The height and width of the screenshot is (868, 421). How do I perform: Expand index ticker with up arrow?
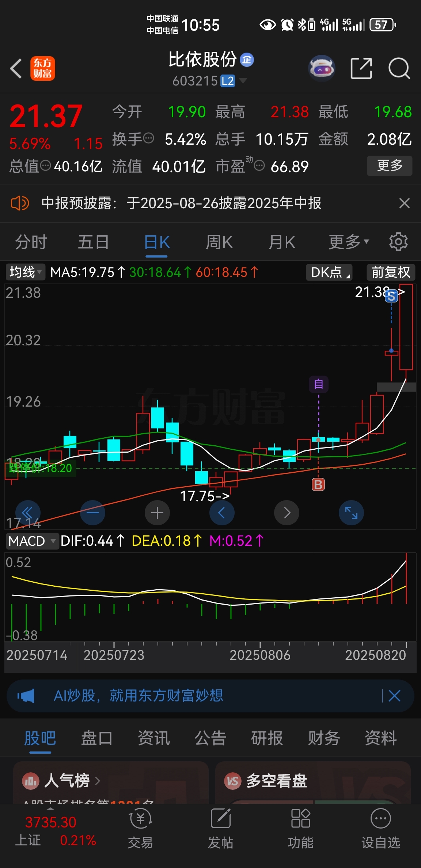[x=50, y=809]
